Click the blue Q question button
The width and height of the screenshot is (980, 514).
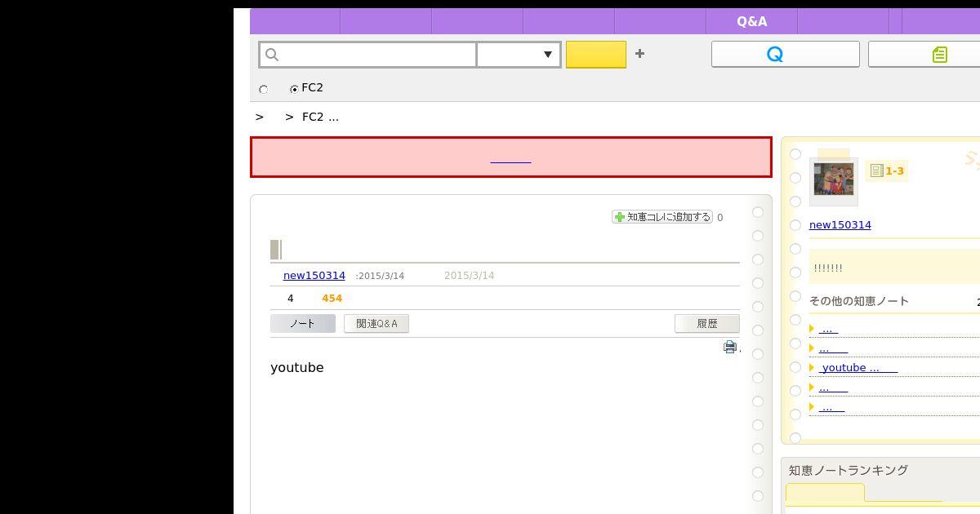(x=786, y=54)
